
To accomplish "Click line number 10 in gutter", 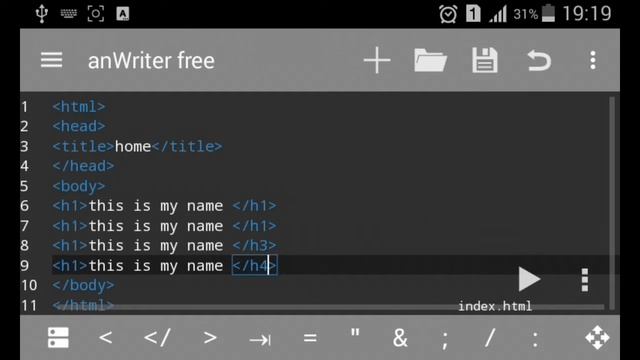I will [x=29, y=285].
